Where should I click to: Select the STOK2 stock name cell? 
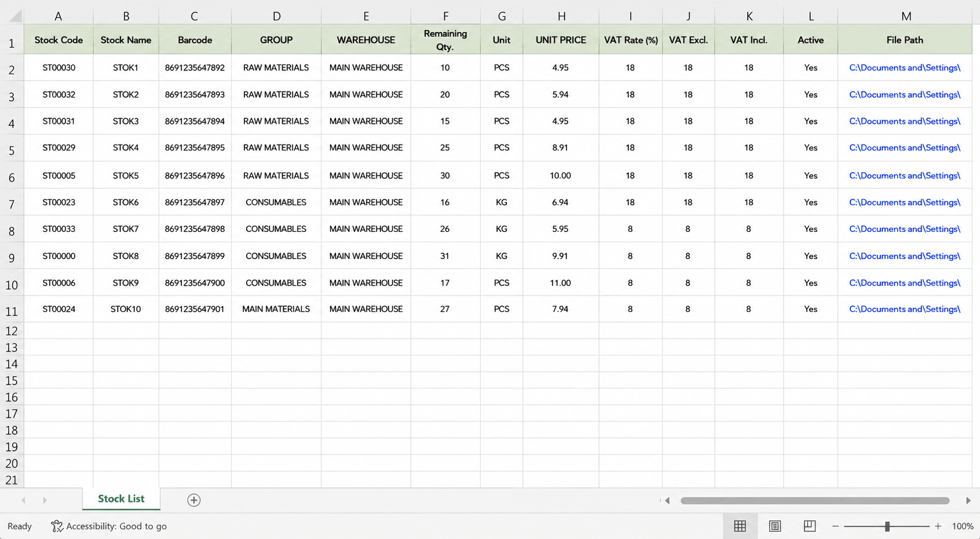tap(126, 94)
